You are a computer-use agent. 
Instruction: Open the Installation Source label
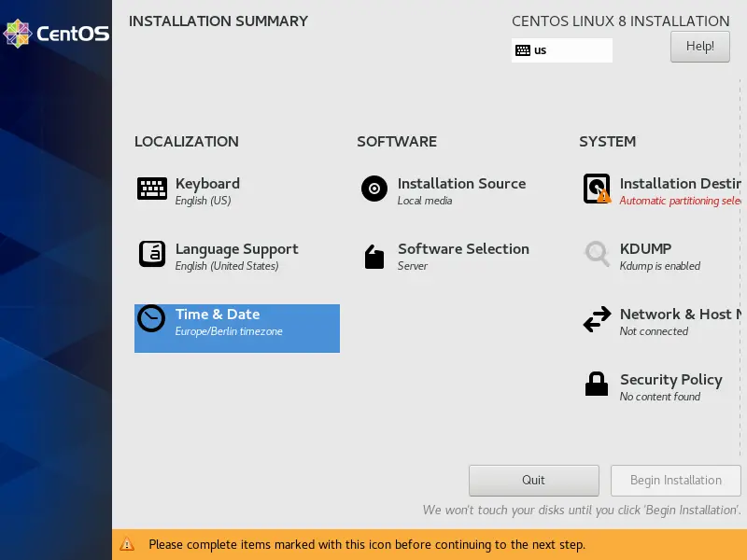(x=461, y=183)
